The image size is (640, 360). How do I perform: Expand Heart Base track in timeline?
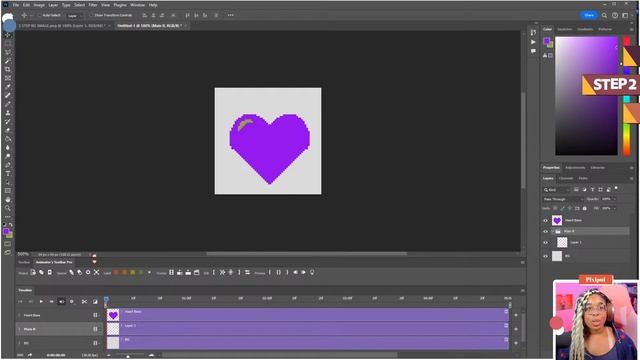pos(19,316)
